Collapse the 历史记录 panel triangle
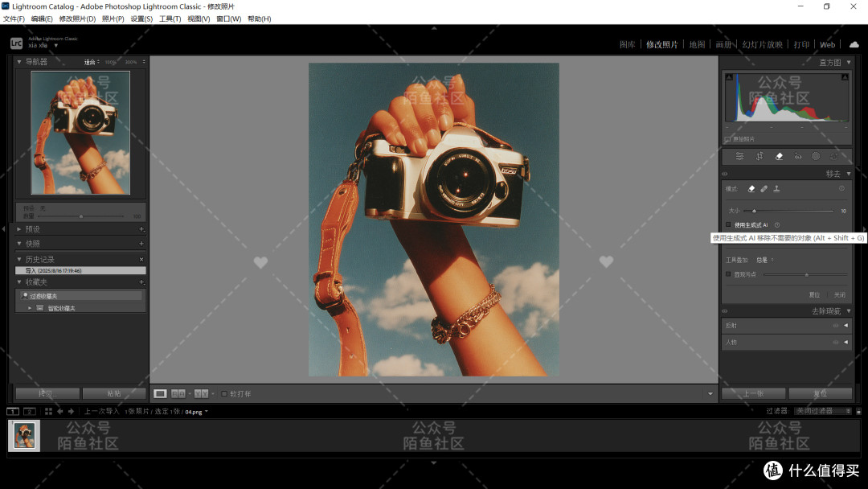Image resolution: width=868 pixels, height=489 pixels. tap(18, 259)
